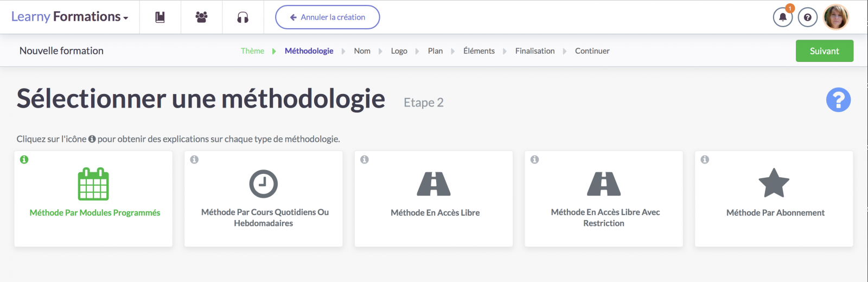
Task: Go to the Nom step
Action: coord(362,51)
